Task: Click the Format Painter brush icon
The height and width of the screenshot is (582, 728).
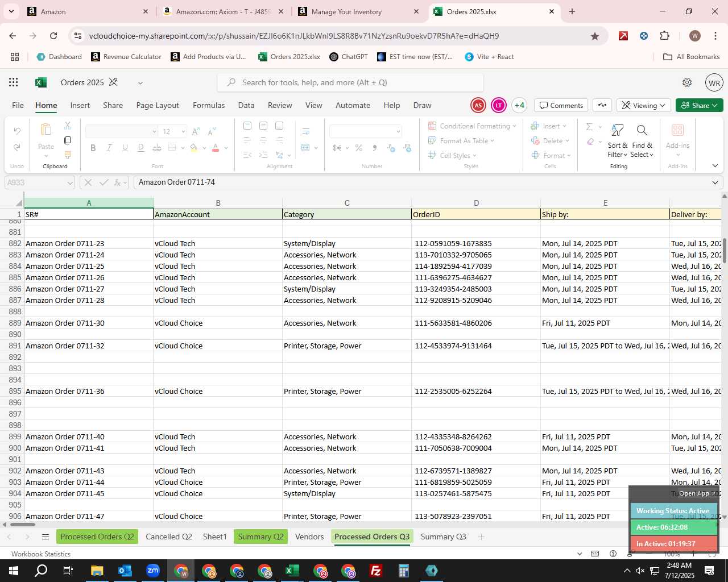Action: (x=67, y=155)
